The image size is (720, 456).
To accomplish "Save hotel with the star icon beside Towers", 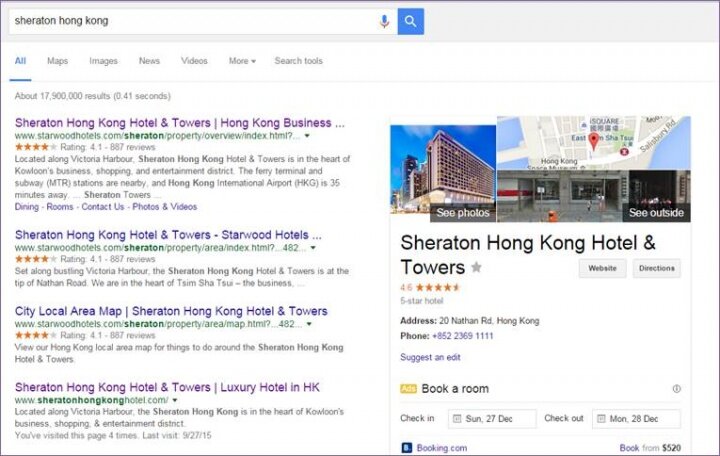I will pyautogui.click(x=477, y=267).
